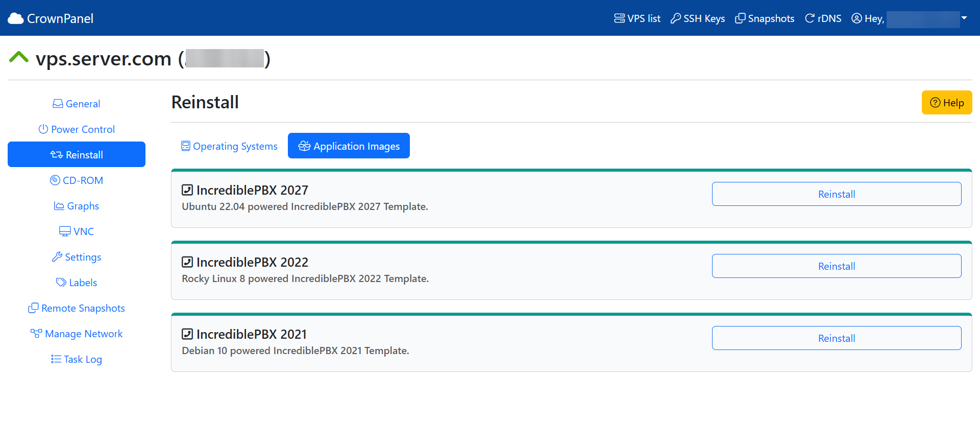Click the Task Log list icon
This screenshot has height=444, width=980.
click(56, 359)
